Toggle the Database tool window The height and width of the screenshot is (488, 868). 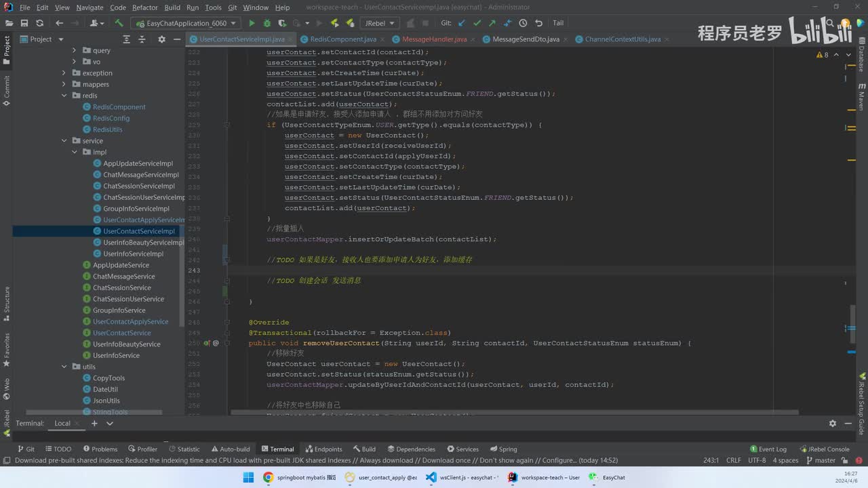click(x=861, y=56)
